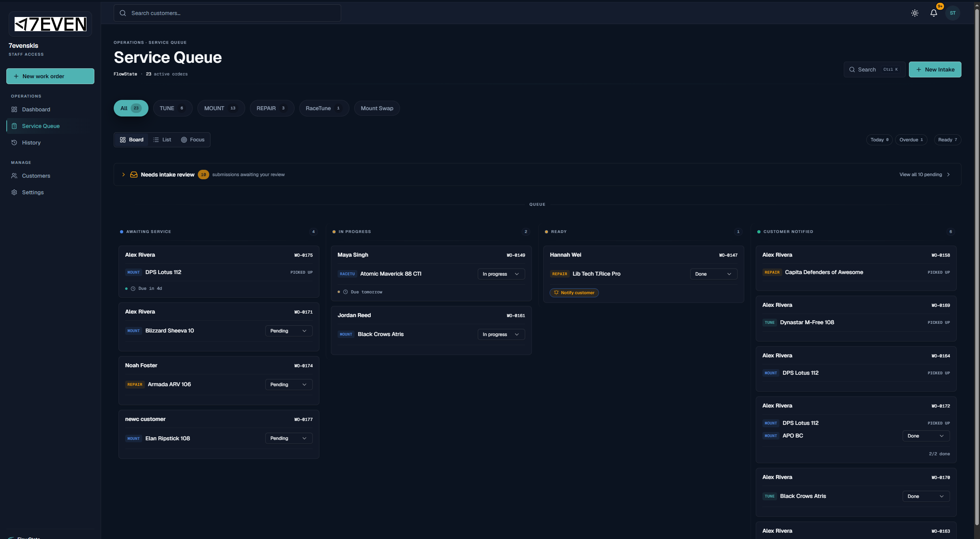The image size is (980, 539).
Task: Open work order WO-0175 card
Action: 219,272
